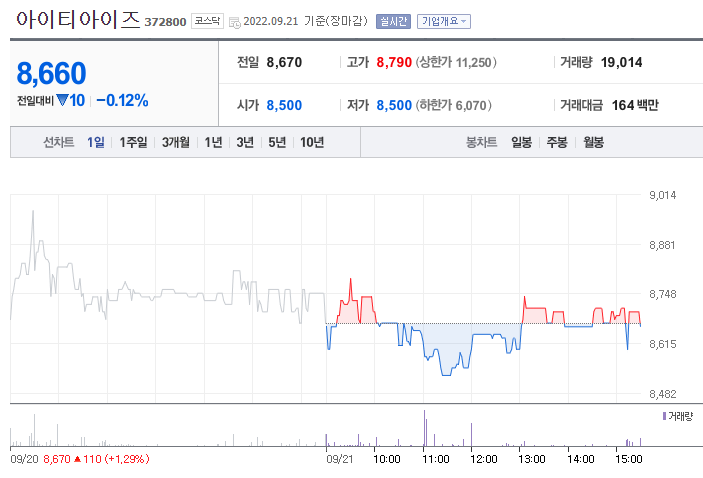Click the 선차트 label
Viewport: 703px width, 478px height.
58,142
